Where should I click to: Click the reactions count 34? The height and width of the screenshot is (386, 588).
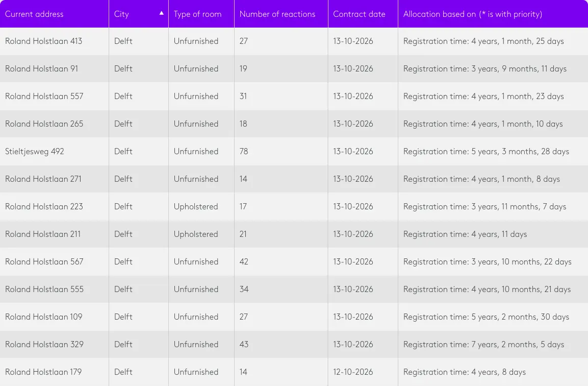[x=244, y=289]
